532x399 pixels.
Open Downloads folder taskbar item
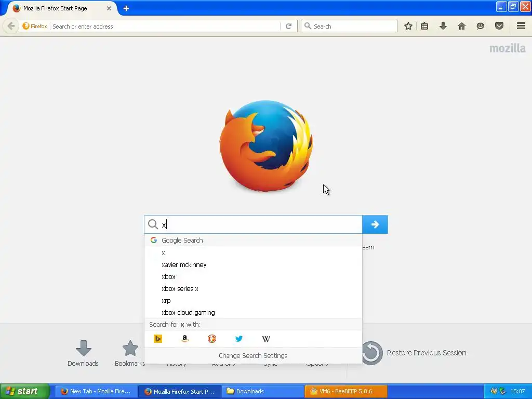(x=262, y=391)
